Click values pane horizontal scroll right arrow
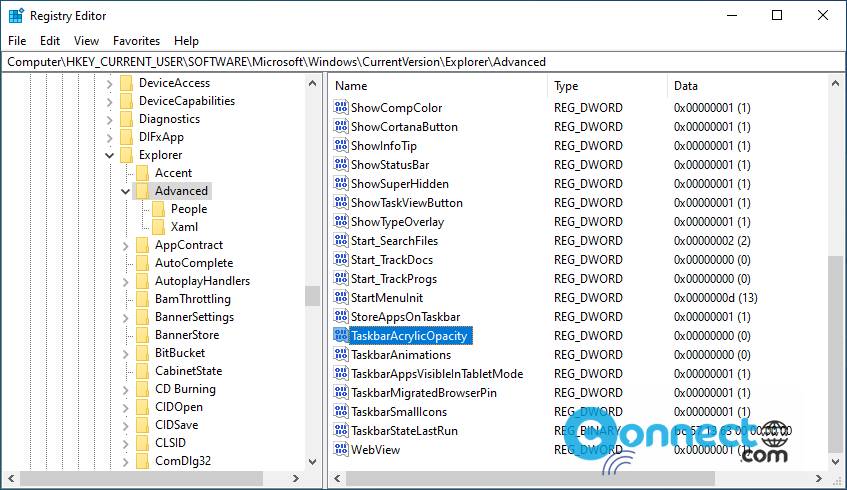The height and width of the screenshot is (490, 847). 819,478
